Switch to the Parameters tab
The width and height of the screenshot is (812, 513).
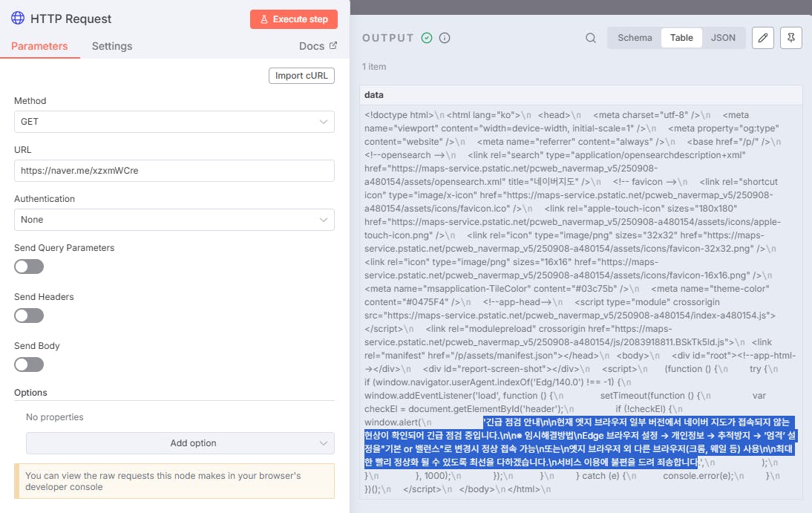point(39,46)
